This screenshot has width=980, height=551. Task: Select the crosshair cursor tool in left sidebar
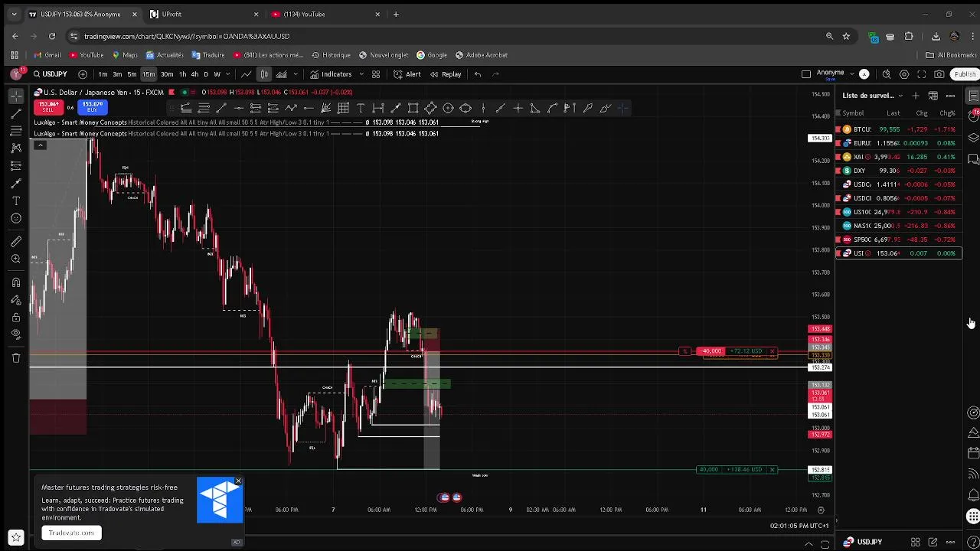[x=16, y=96]
